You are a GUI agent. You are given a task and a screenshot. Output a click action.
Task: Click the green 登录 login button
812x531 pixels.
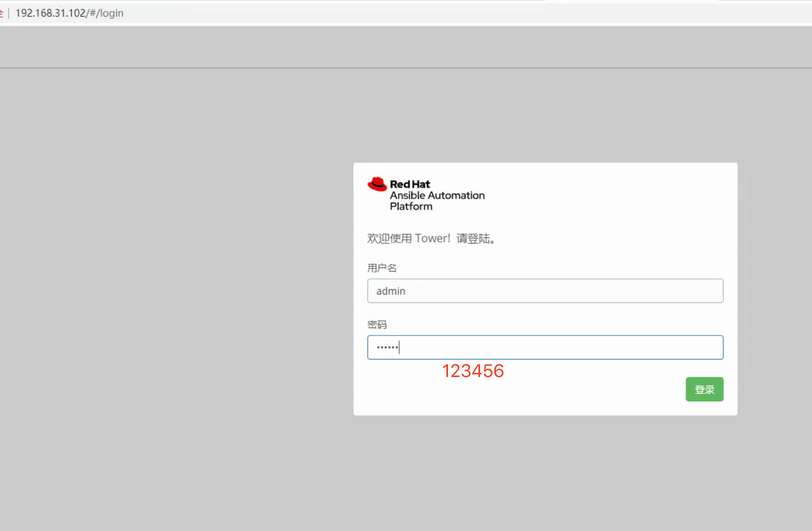(x=704, y=389)
